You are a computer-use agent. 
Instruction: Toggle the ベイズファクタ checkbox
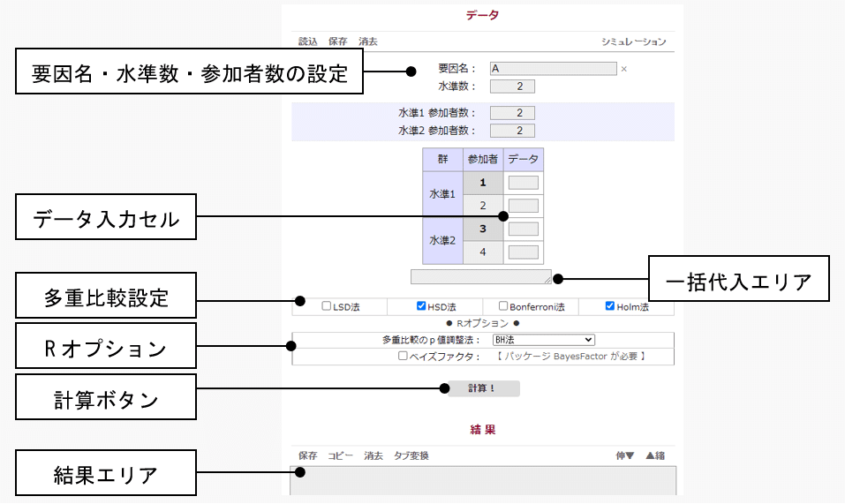tap(403, 356)
